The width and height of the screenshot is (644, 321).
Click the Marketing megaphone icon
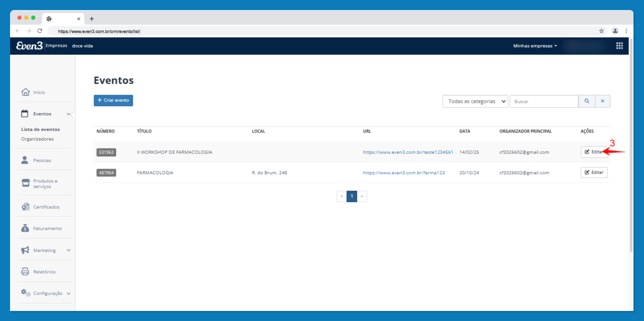pos(26,250)
